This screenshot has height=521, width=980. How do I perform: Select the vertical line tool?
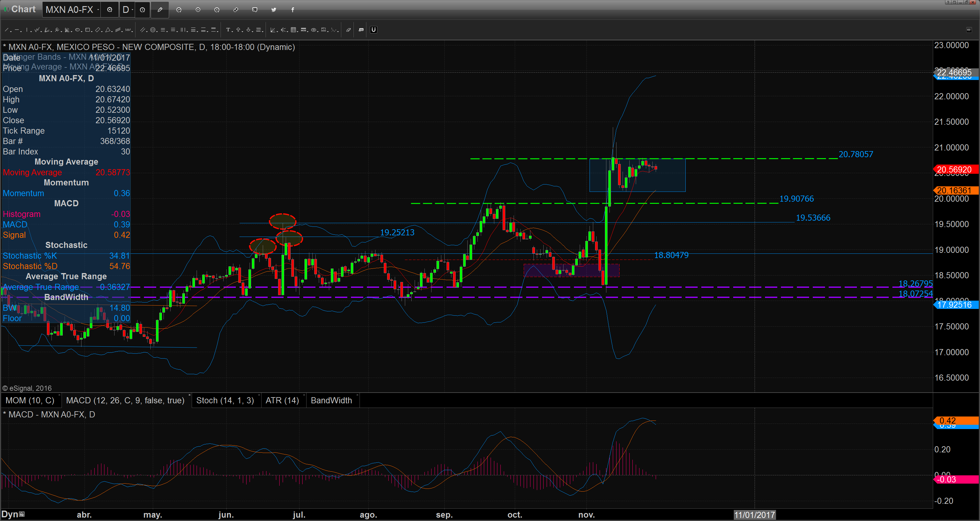click(x=27, y=30)
